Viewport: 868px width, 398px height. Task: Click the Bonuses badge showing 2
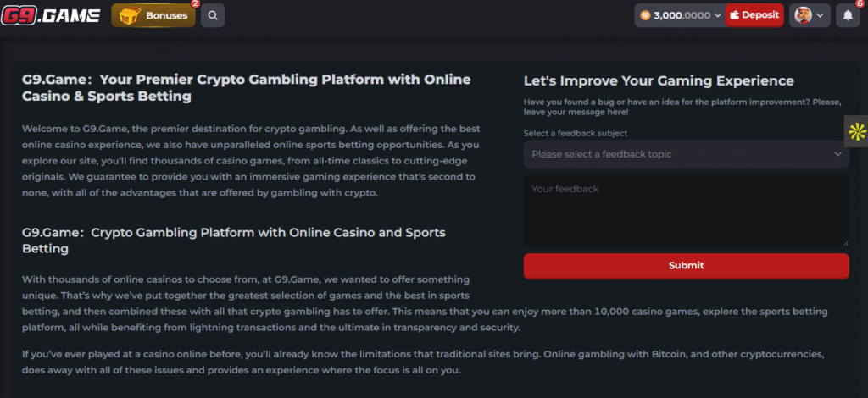click(x=194, y=4)
